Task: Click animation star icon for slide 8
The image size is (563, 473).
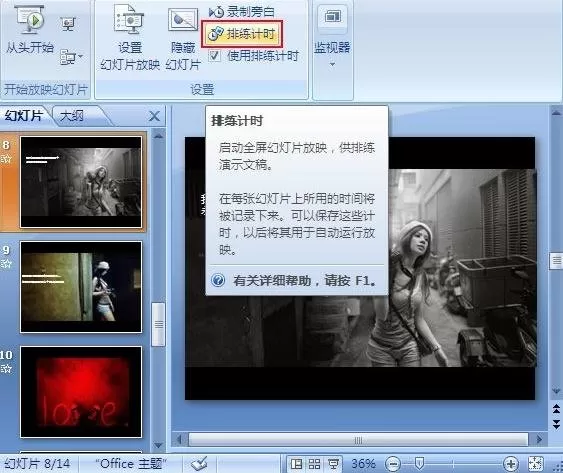Action: pos(6,159)
